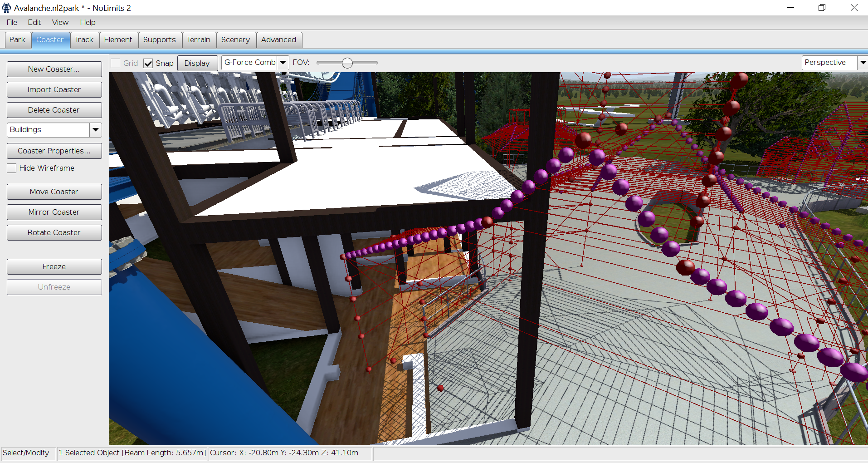Open the View menu
The image size is (868, 463).
point(60,22)
